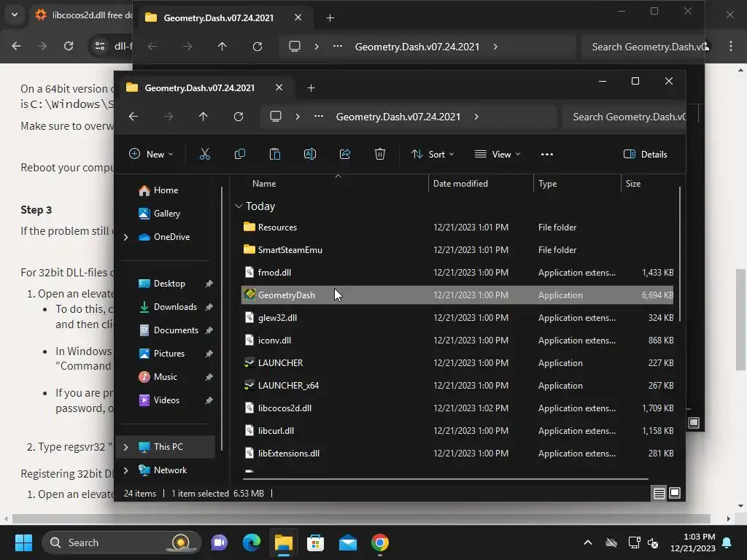Click the Share icon in the front Explorer toolbar
The width and height of the screenshot is (747, 560).
click(345, 155)
